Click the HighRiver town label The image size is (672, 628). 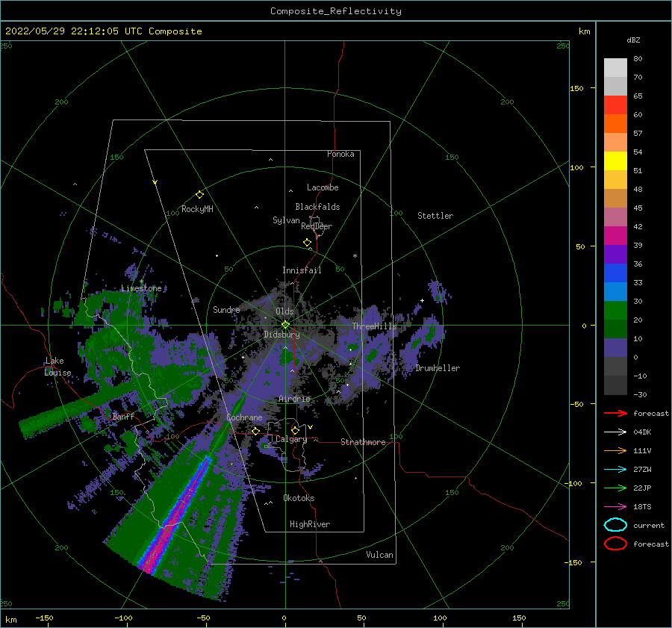click(x=310, y=524)
